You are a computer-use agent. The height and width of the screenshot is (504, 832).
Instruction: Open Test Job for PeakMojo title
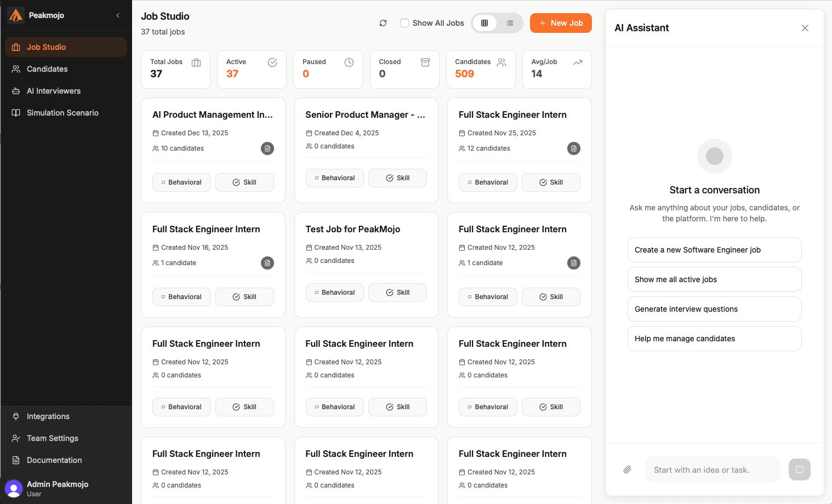tap(353, 229)
